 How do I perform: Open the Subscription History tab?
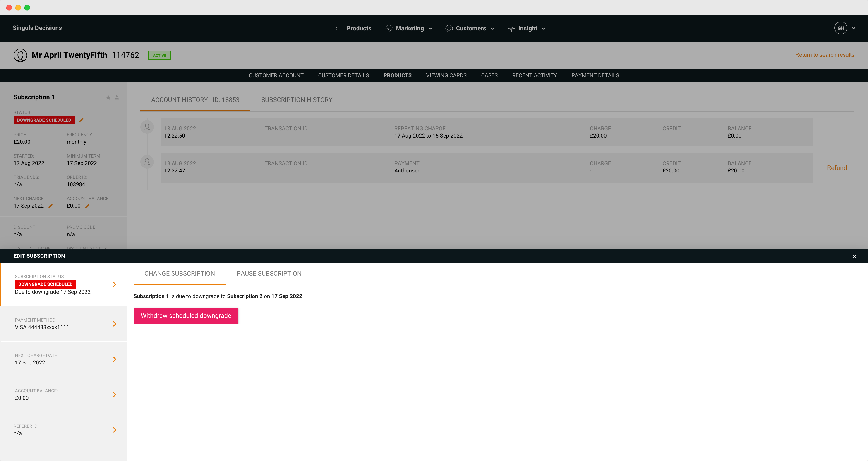pos(297,100)
